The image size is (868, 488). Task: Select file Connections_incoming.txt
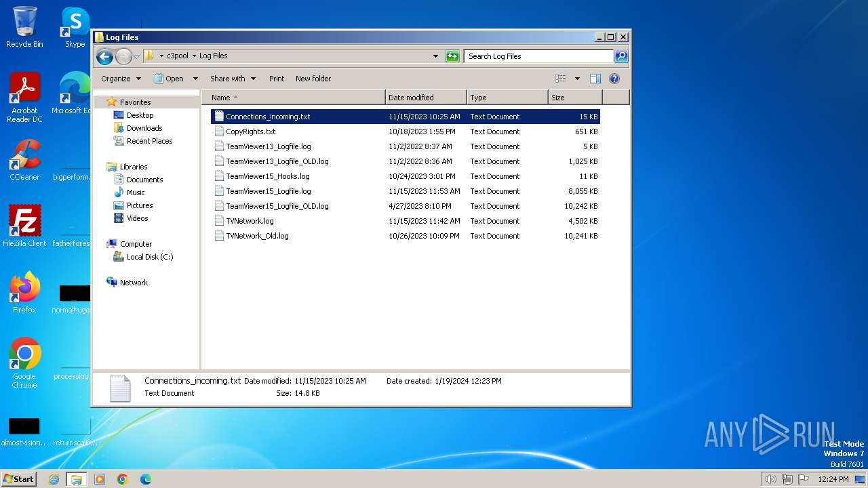tap(406, 117)
